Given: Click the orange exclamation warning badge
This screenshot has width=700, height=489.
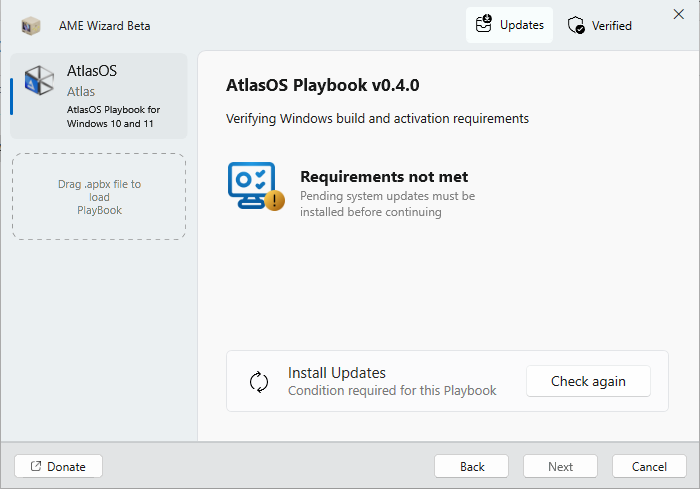Looking at the screenshot, I should tap(275, 200).
